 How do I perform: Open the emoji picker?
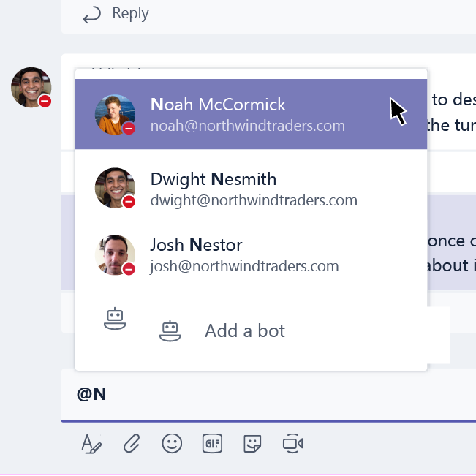tap(172, 443)
